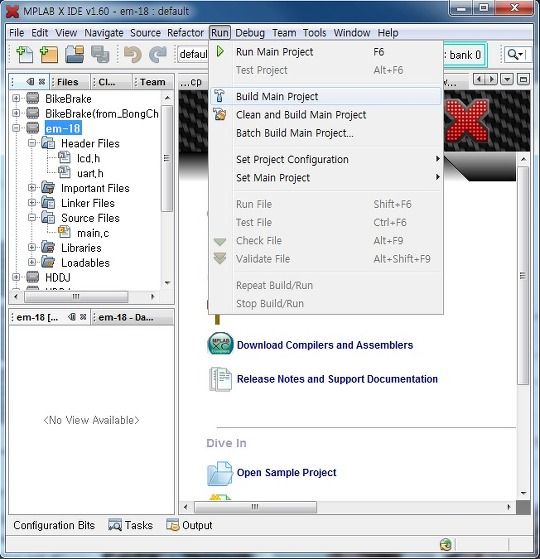
Task: Click the Tasks icon in bottom bar
Action: 115,525
